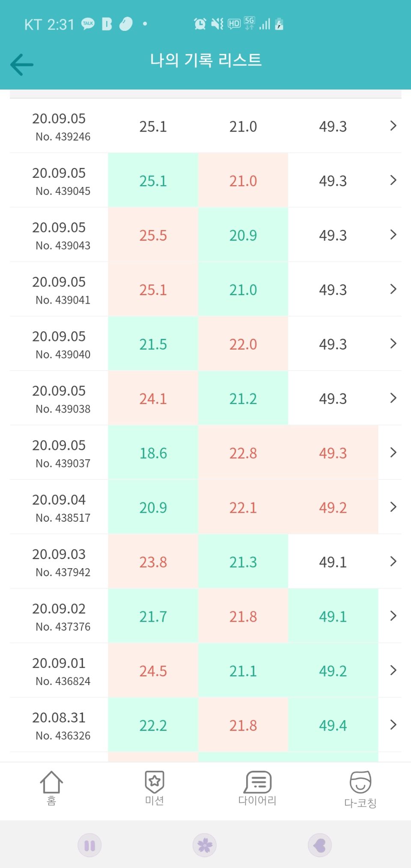Screen dimensions: 411x868
Task: Tap the green 18.6 value cell
Action: [x=153, y=453]
